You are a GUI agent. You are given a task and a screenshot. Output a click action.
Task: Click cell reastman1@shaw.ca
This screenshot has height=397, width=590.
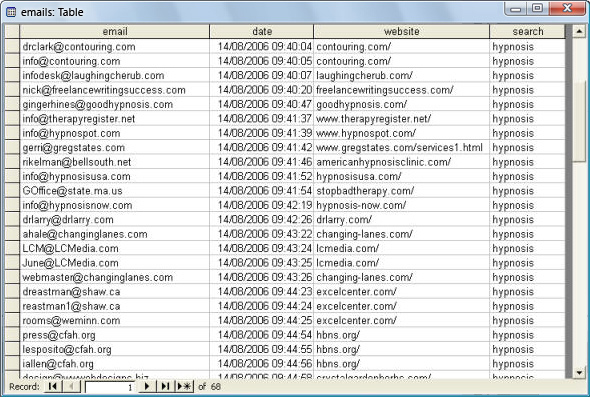(x=114, y=306)
